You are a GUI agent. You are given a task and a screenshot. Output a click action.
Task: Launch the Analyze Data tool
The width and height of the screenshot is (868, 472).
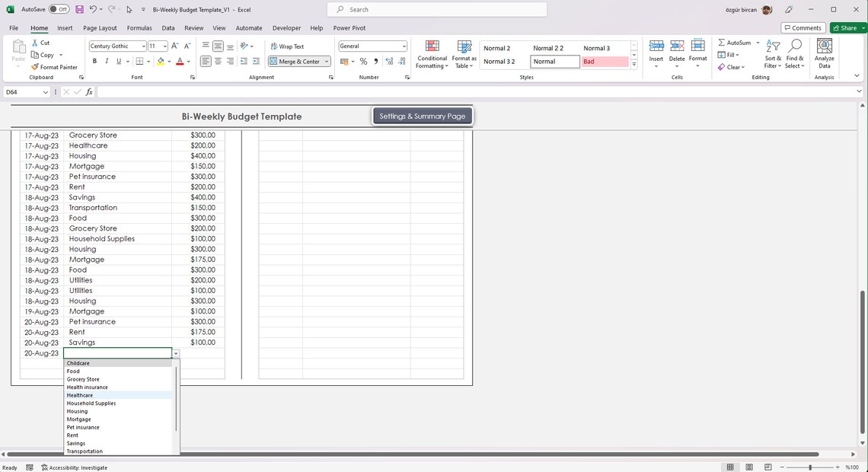[x=823, y=53]
